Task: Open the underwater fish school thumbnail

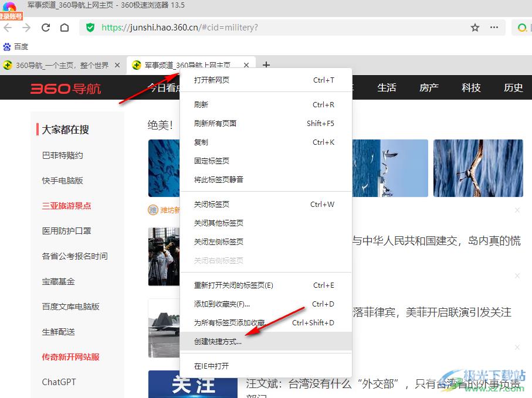Action: point(164,168)
